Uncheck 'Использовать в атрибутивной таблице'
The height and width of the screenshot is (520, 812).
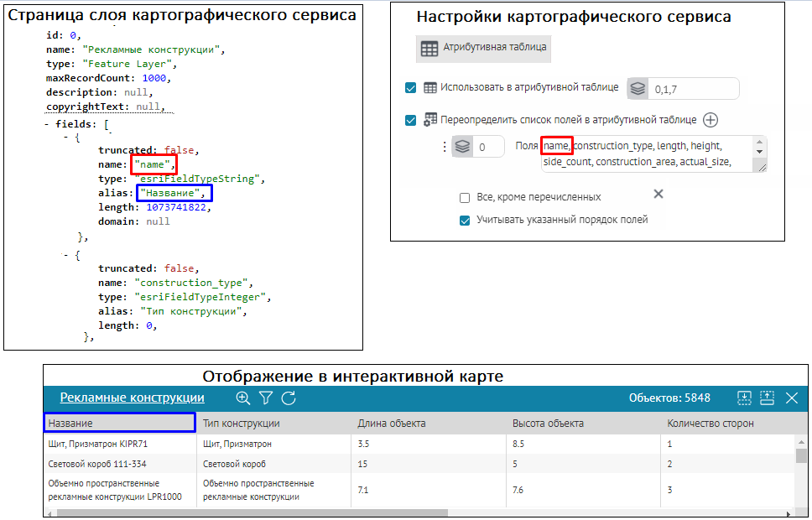[x=411, y=88]
